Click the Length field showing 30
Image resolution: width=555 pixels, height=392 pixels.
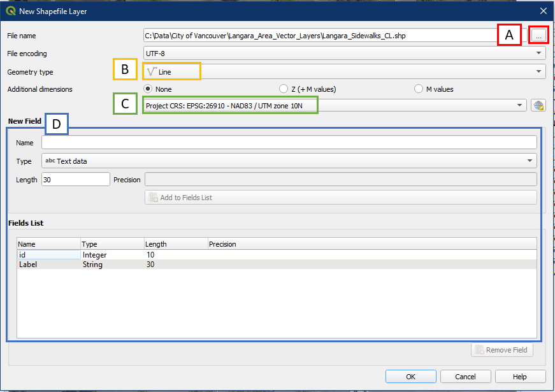click(x=75, y=180)
